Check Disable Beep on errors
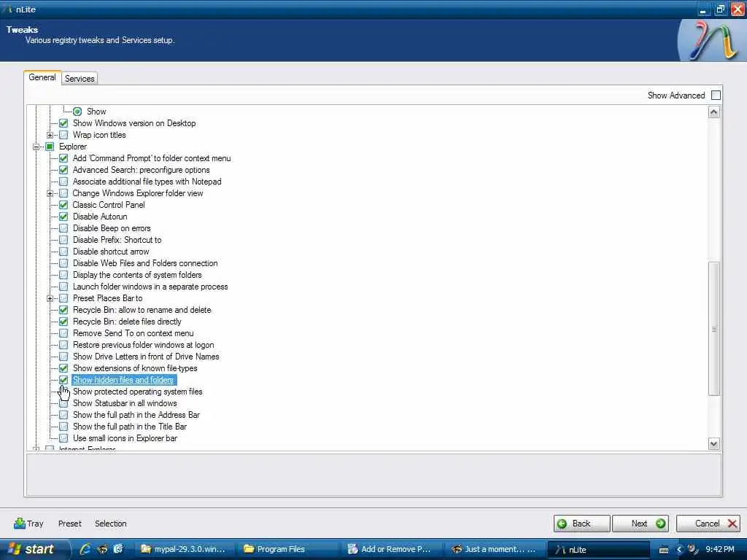This screenshot has height=560, width=747. [x=63, y=228]
